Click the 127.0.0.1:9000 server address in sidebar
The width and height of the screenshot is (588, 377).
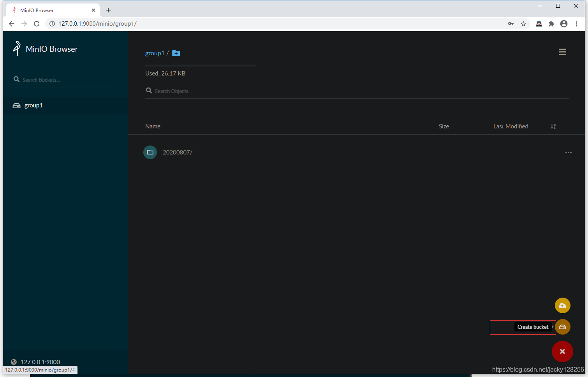click(40, 362)
